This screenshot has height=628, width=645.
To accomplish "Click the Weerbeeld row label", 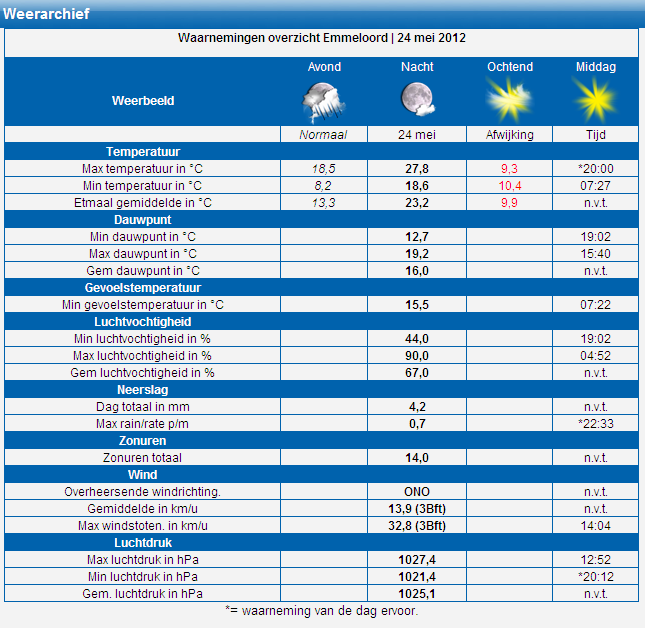I will click(x=143, y=101).
